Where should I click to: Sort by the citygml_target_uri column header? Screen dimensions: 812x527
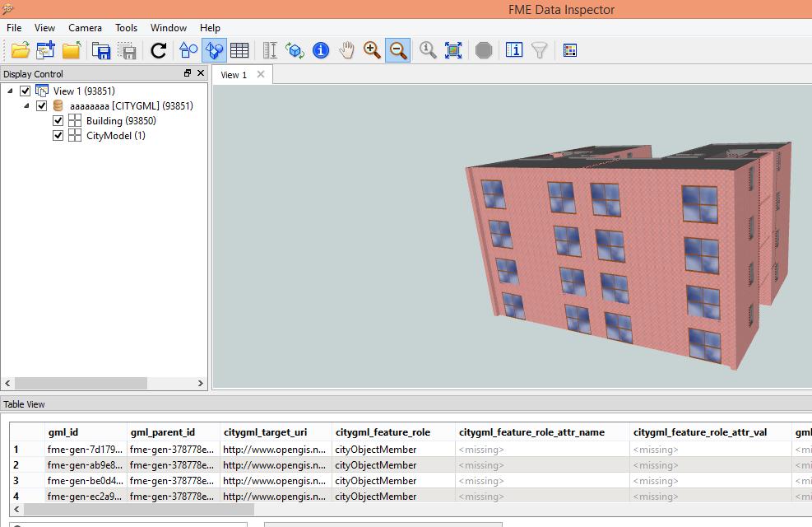pyautogui.click(x=276, y=432)
